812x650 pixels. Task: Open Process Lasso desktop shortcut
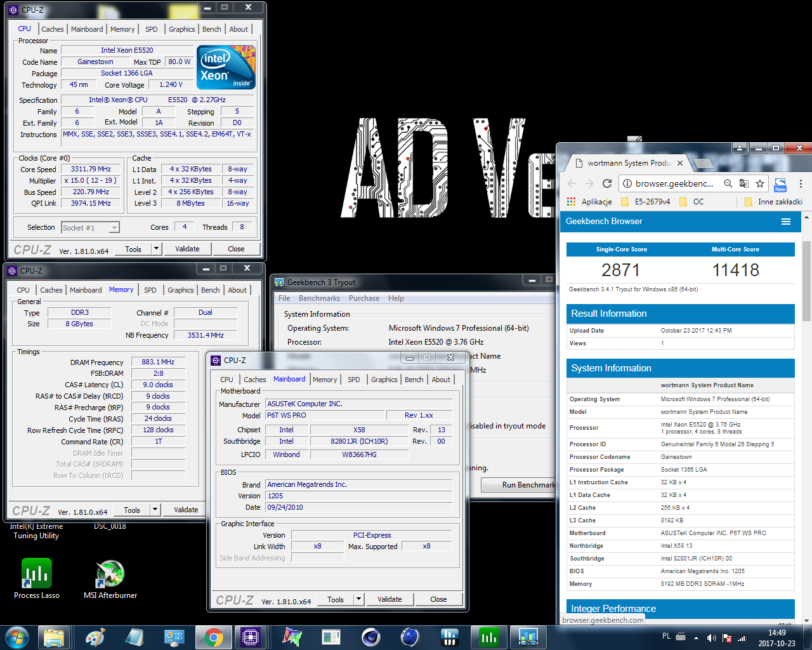[x=37, y=578]
